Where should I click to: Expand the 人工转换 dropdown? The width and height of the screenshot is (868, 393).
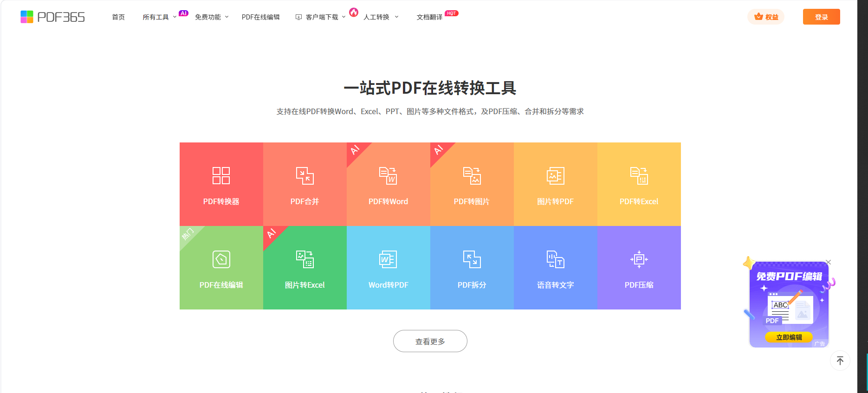tap(380, 17)
